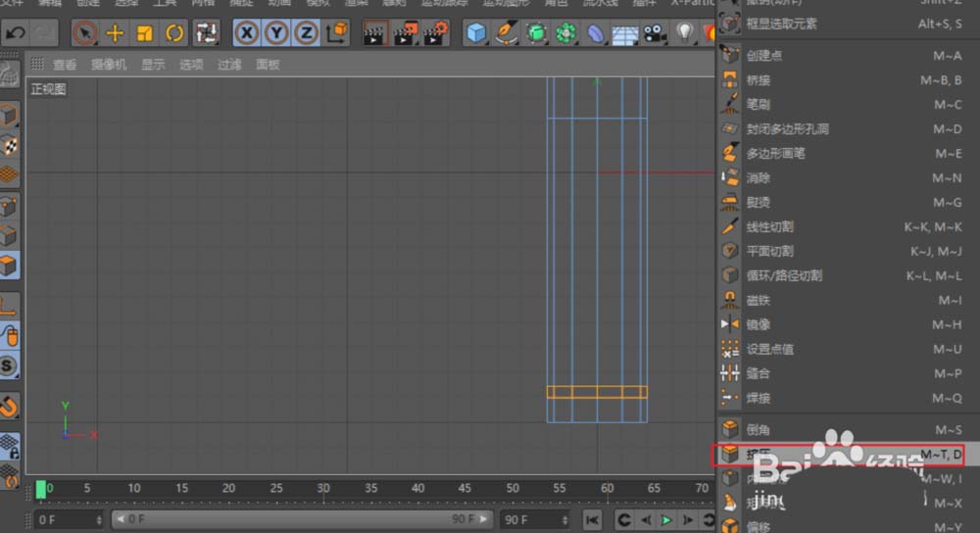The height and width of the screenshot is (533, 980).
Task: Jump to the start of the animation
Action: click(x=592, y=519)
